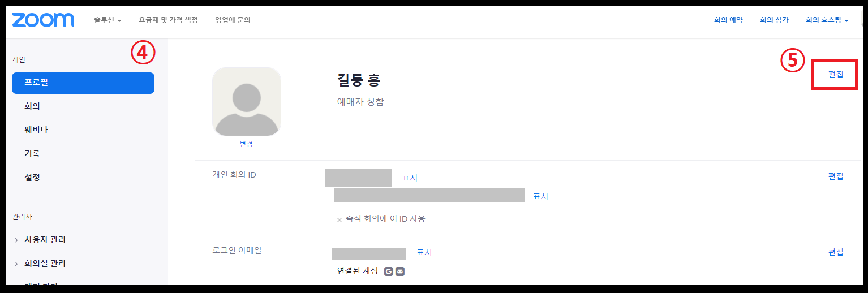Click 회의 예약 in the top bar

(x=728, y=20)
